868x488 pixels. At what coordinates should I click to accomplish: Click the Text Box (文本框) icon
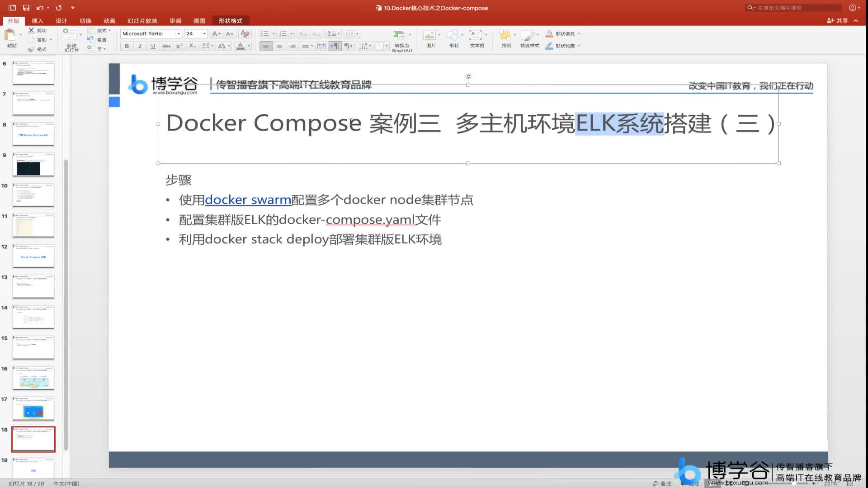click(476, 35)
